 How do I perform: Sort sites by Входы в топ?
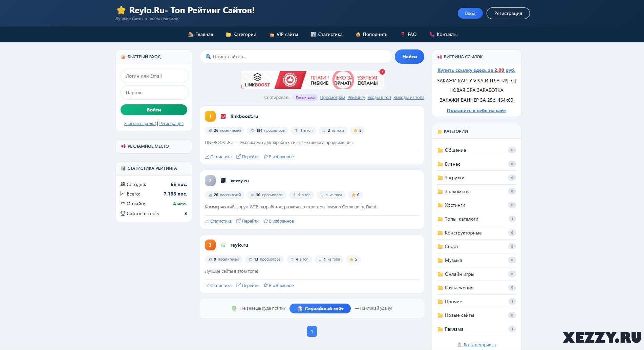(379, 98)
